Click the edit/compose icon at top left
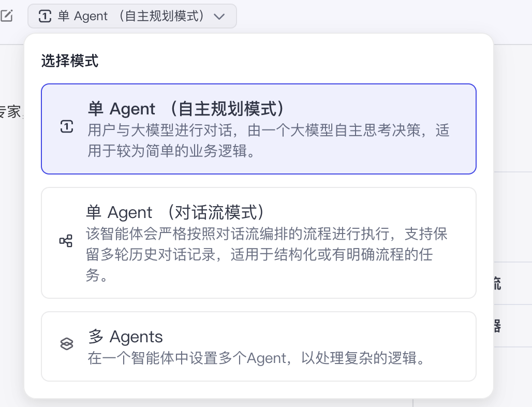The image size is (532, 407). (x=6, y=16)
